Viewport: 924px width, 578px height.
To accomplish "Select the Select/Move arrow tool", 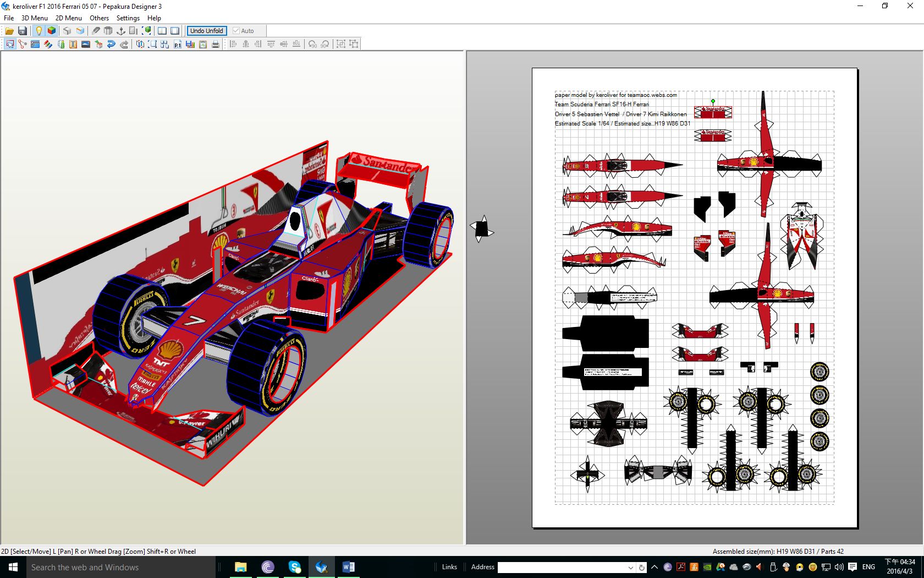I will tap(10, 44).
